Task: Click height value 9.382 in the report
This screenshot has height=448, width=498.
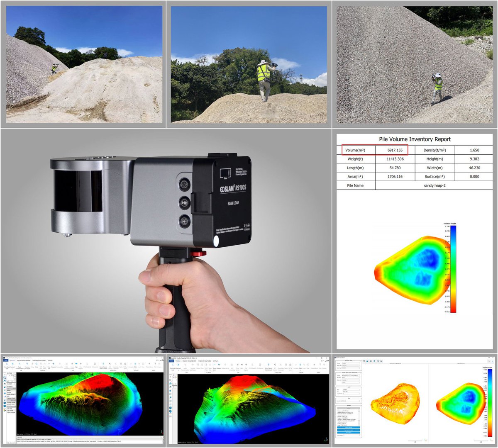Action: coord(474,159)
